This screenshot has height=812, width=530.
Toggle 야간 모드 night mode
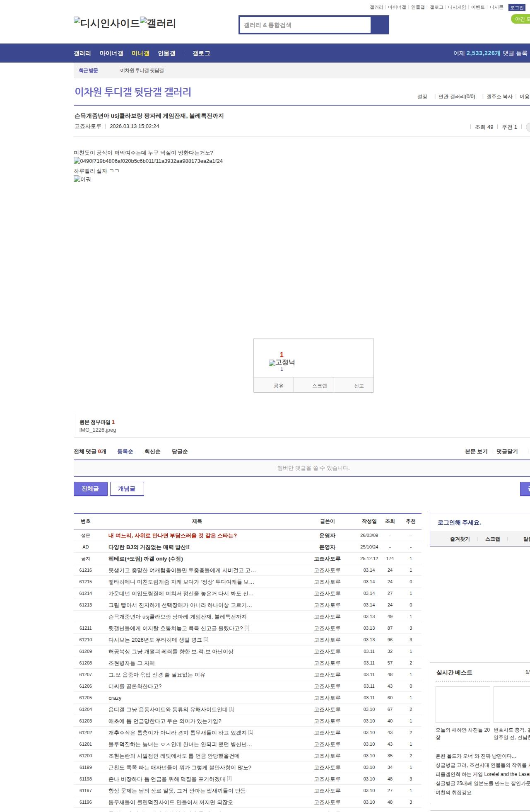(521, 19)
